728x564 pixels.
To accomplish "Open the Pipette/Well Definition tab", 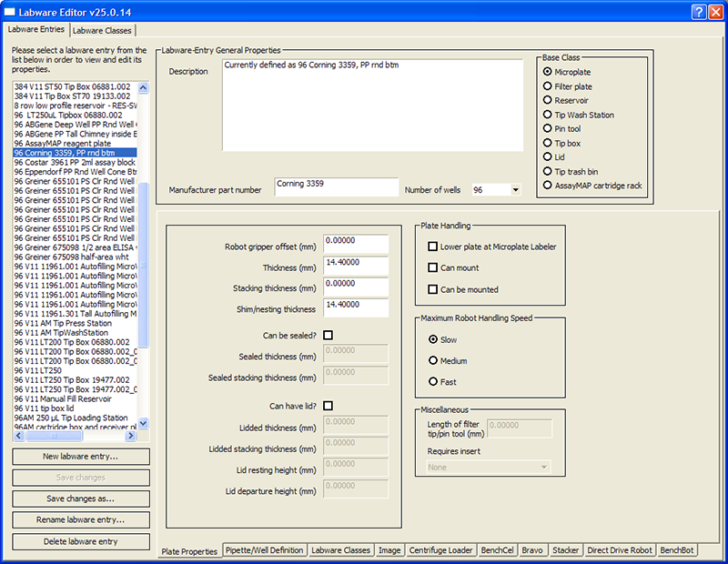I will coord(264,550).
